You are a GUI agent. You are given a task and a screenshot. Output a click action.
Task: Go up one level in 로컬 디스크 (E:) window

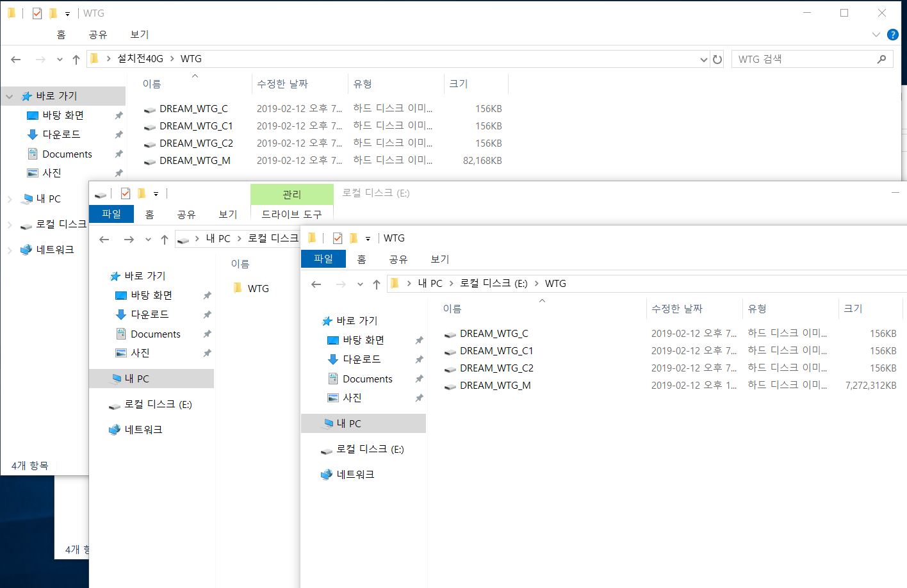165,240
